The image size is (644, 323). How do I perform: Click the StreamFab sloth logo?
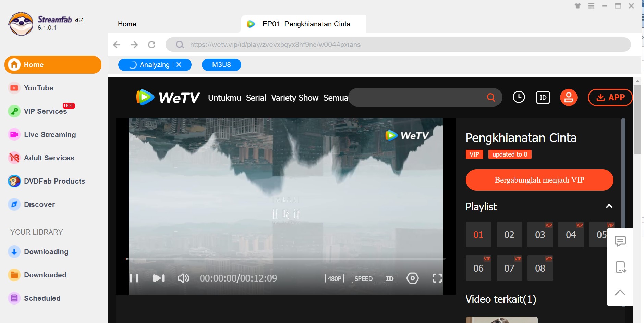tap(21, 24)
